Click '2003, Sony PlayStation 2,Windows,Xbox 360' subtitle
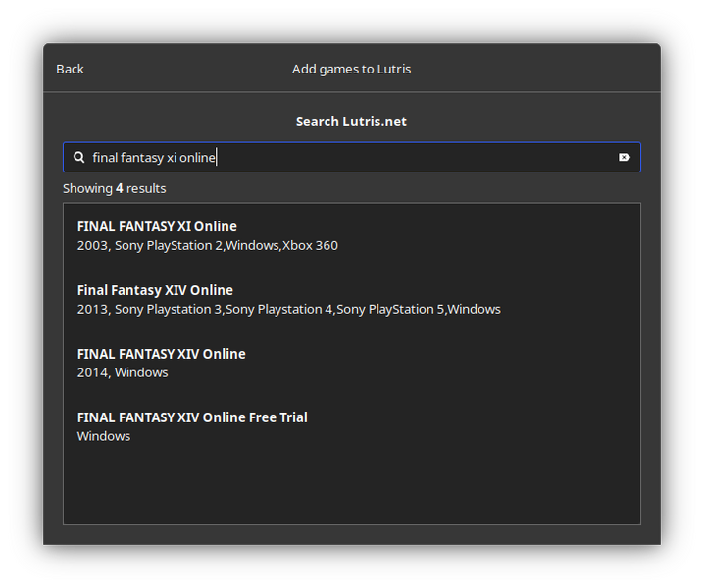Viewport: 704px width, 588px height. [208, 246]
